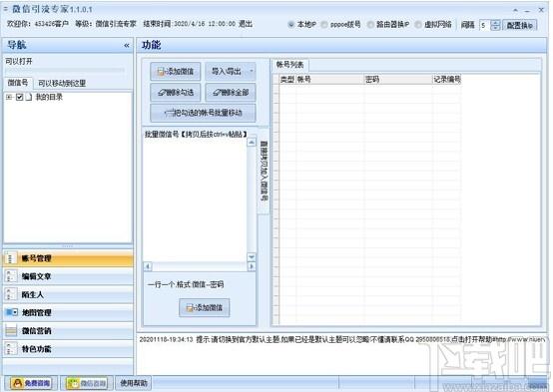Click the 微信咨询 status bar button
Viewport: 553px width, 392px height.
(x=87, y=383)
